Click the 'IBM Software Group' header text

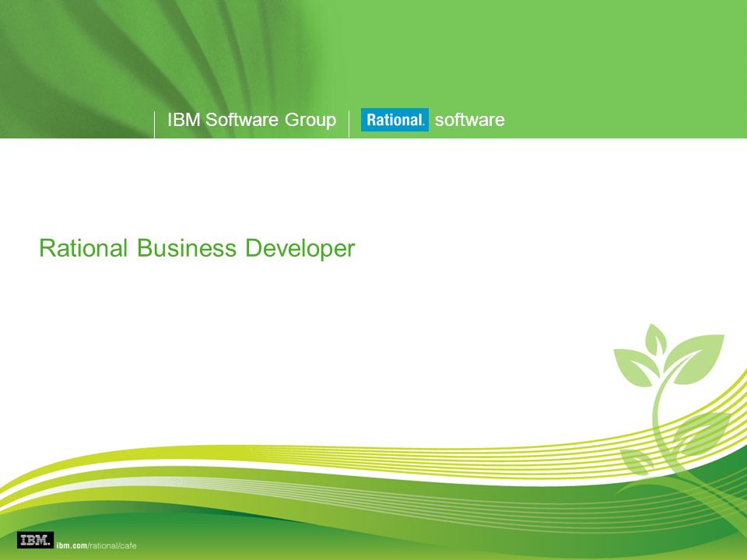(x=251, y=120)
